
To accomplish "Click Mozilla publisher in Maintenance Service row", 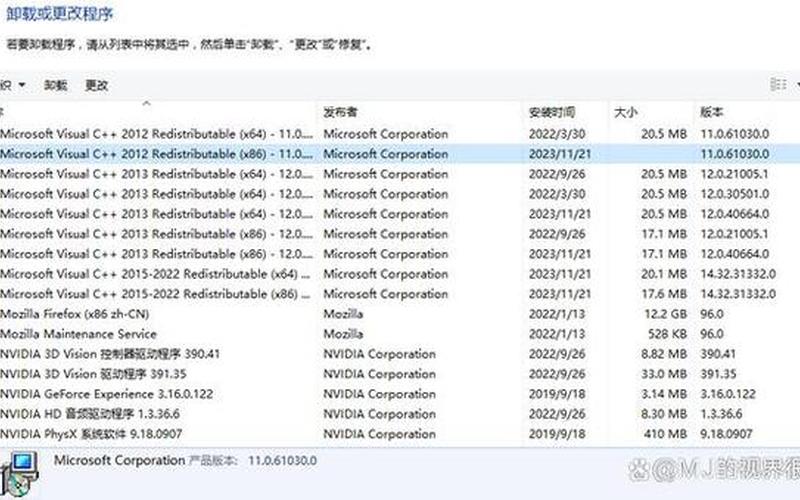I will 343,334.
